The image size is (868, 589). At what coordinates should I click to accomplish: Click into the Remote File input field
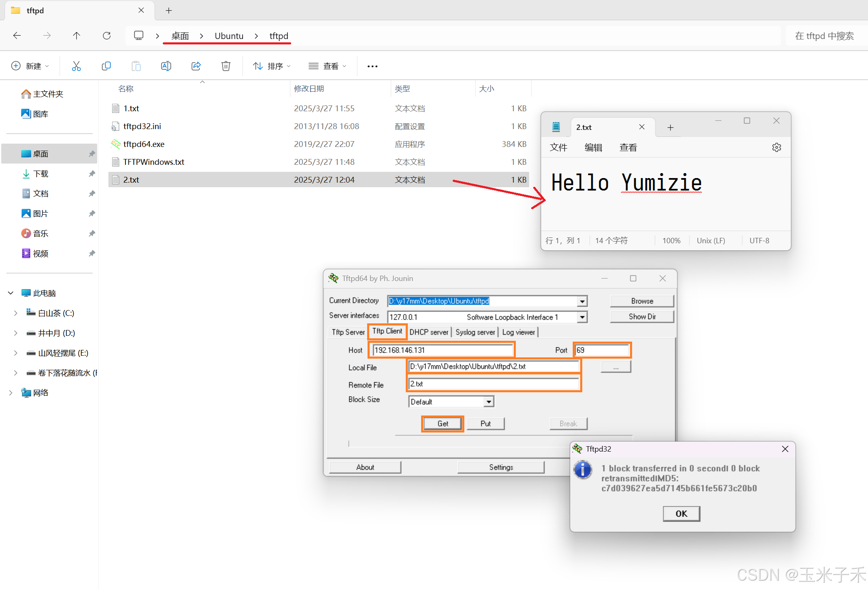(493, 384)
